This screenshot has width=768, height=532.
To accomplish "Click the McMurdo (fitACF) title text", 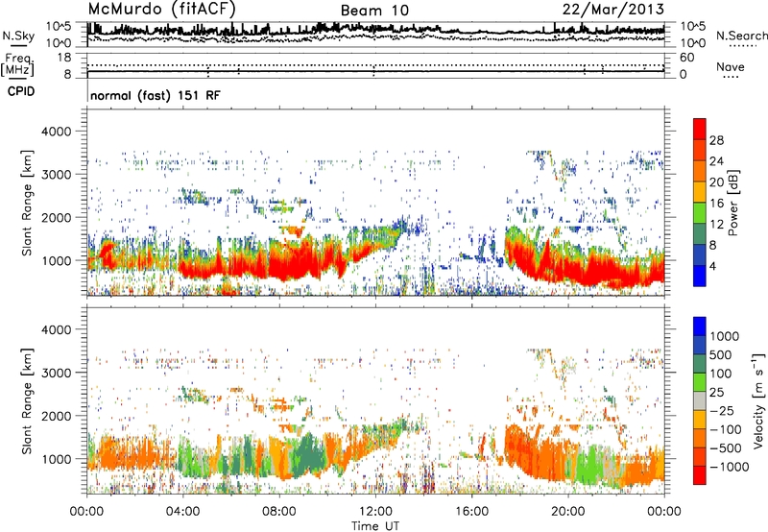I will click(x=161, y=10).
